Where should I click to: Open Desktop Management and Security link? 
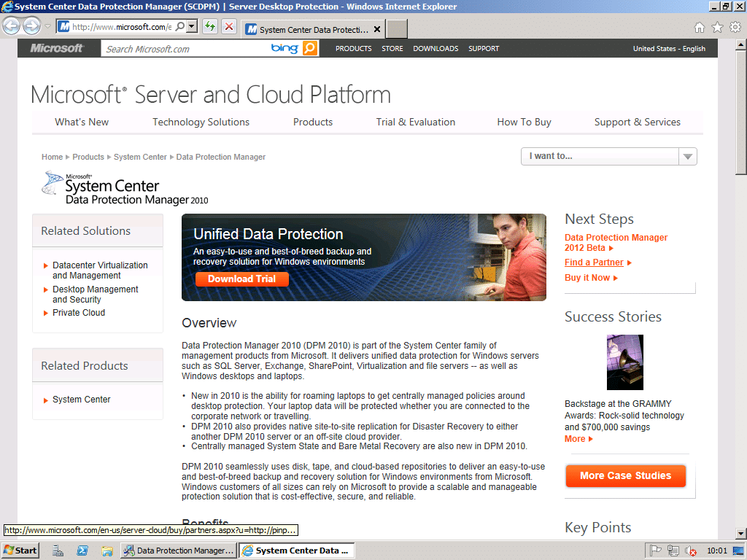tap(96, 295)
